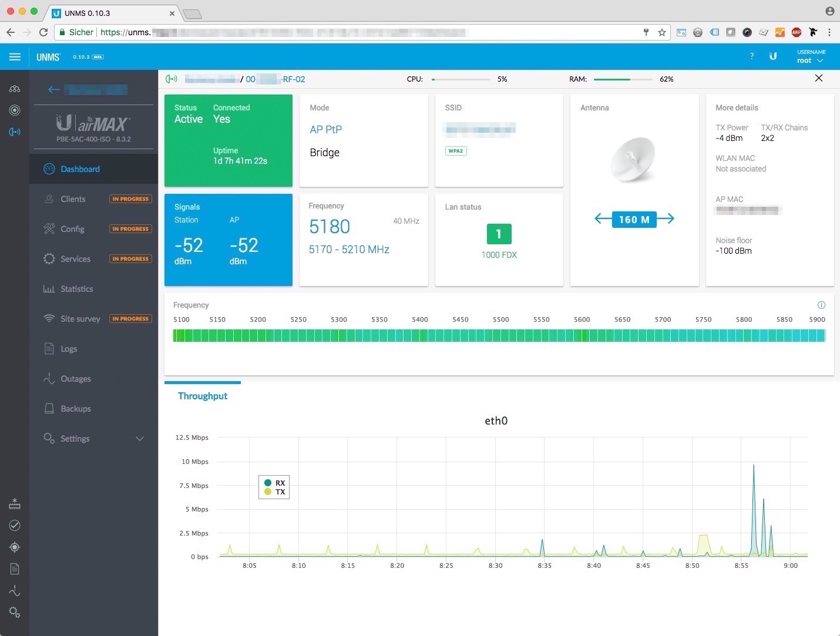Click the frequency spectrum bar near 5600

[x=583, y=336]
